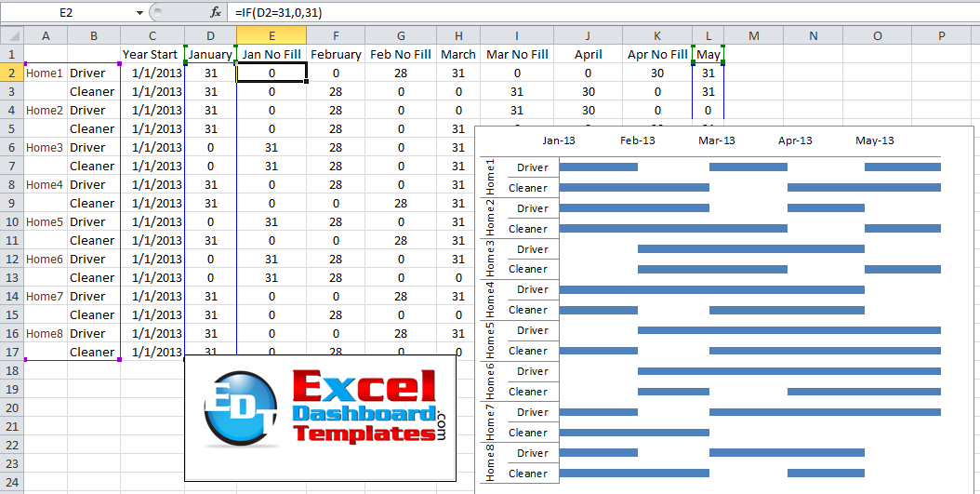Click the Home5 label in chart axis
This screenshot has height=494, width=980.
pos(490,340)
